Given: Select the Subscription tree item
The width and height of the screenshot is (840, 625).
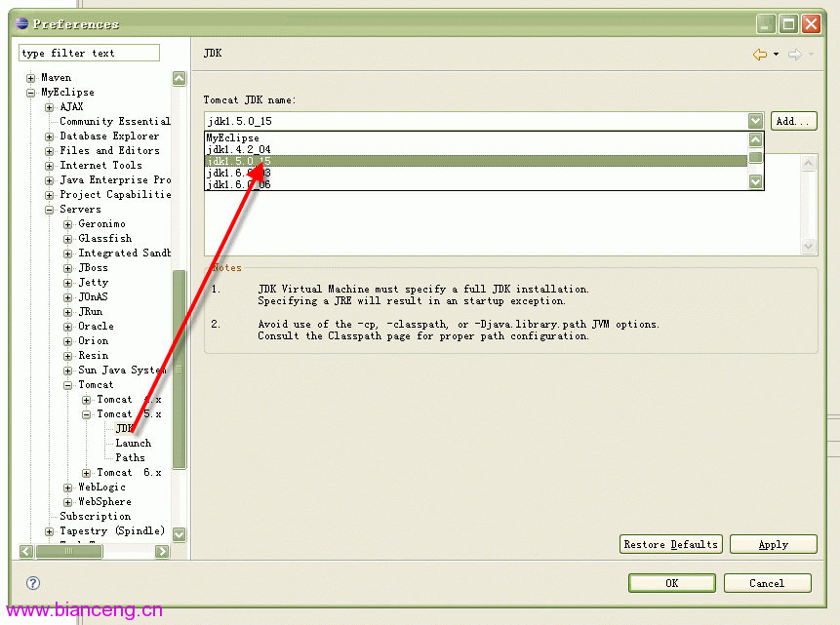Looking at the screenshot, I should tap(96, 516).
